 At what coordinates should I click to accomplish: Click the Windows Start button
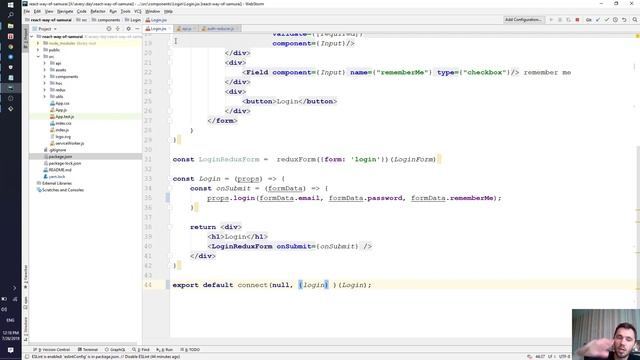(11, 4)
